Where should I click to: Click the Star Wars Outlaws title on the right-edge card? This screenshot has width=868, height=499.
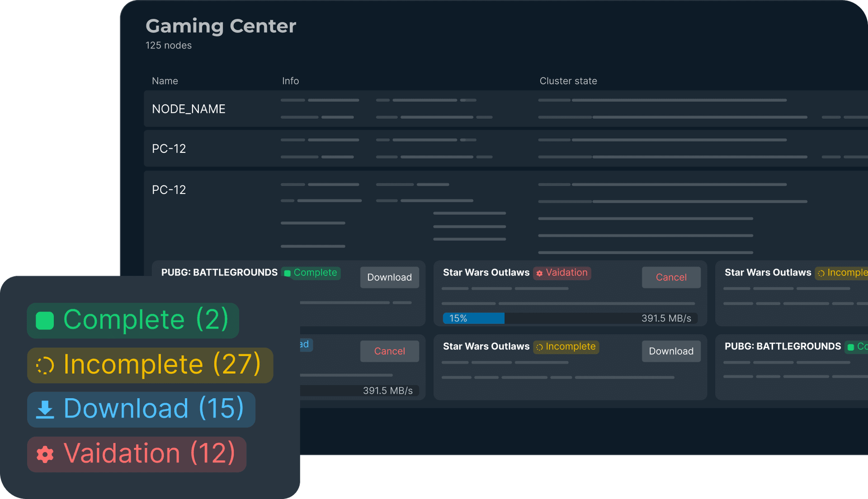pyautogui.click(x=768, y=273)
